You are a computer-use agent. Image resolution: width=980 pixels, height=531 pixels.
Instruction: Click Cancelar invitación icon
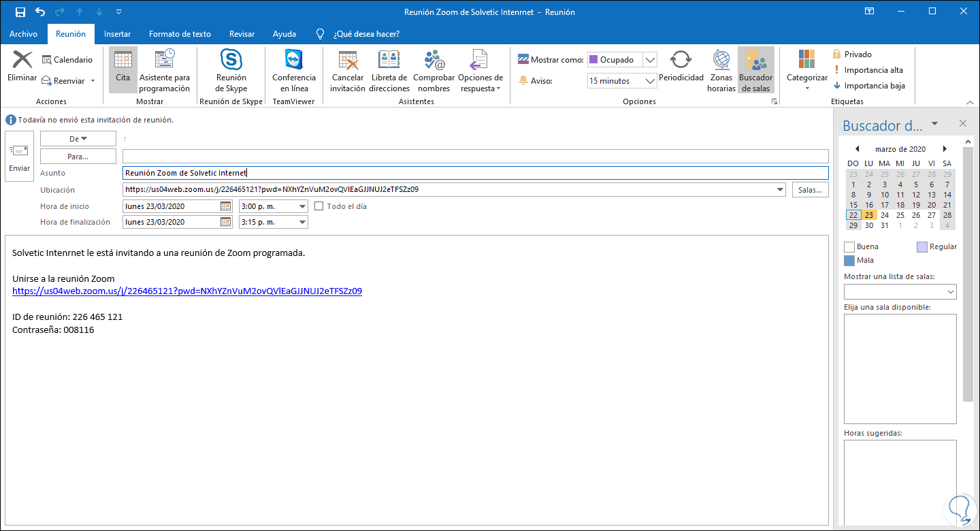(348, 61)
